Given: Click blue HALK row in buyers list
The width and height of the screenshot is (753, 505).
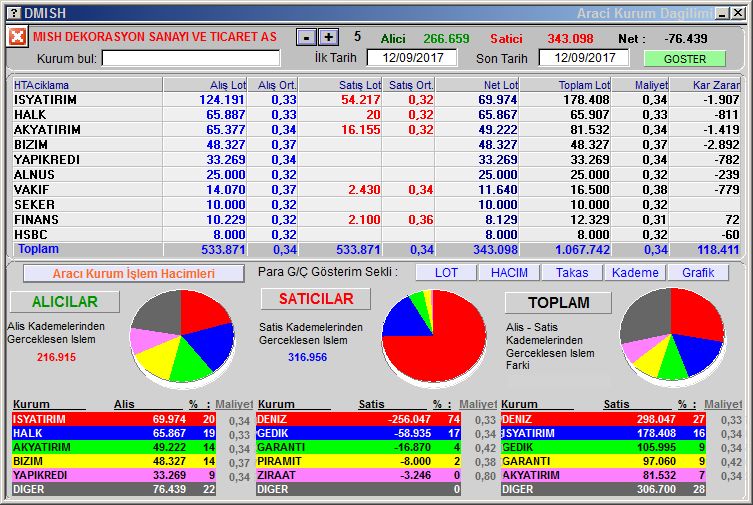Looking at the screenshot, I should [x=114, y=433].
